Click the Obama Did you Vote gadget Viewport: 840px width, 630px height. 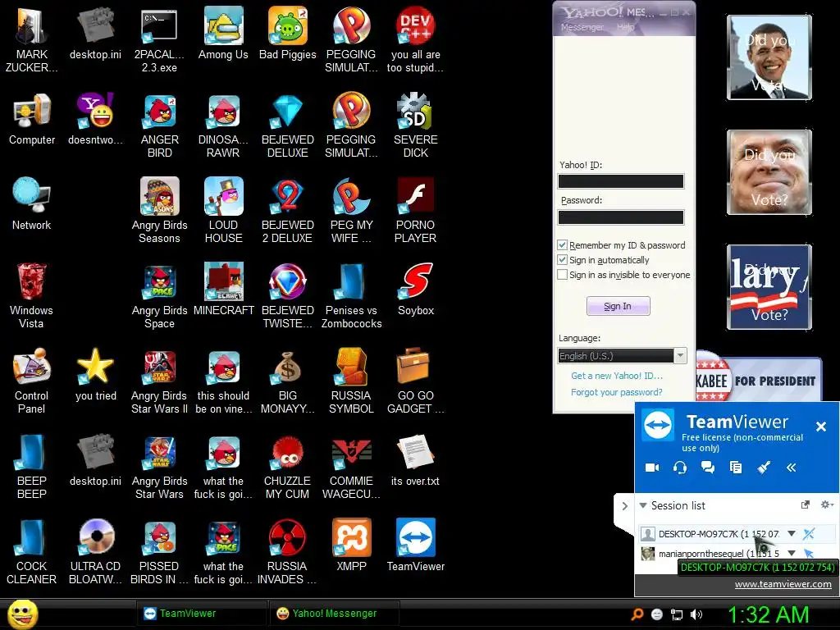(x=769, y=57)
